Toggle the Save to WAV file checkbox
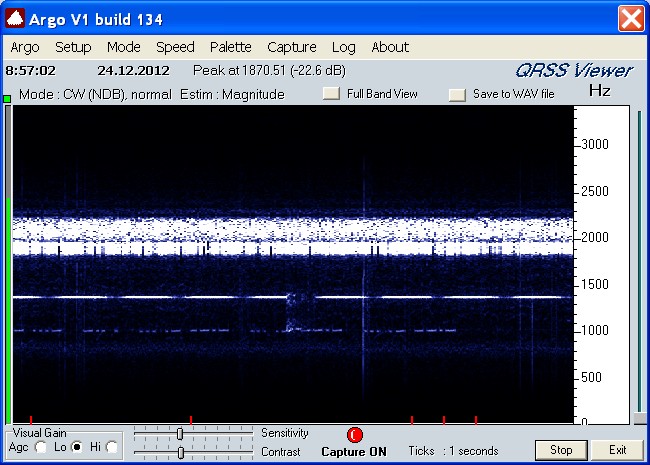The image size is (650, 465). [x=457, y=95]
